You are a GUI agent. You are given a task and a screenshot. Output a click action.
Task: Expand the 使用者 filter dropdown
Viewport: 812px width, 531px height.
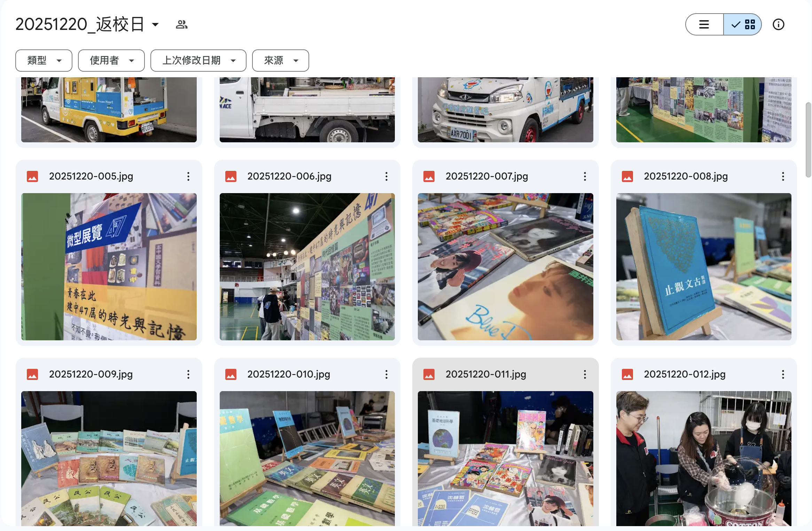tap(111, 61)
